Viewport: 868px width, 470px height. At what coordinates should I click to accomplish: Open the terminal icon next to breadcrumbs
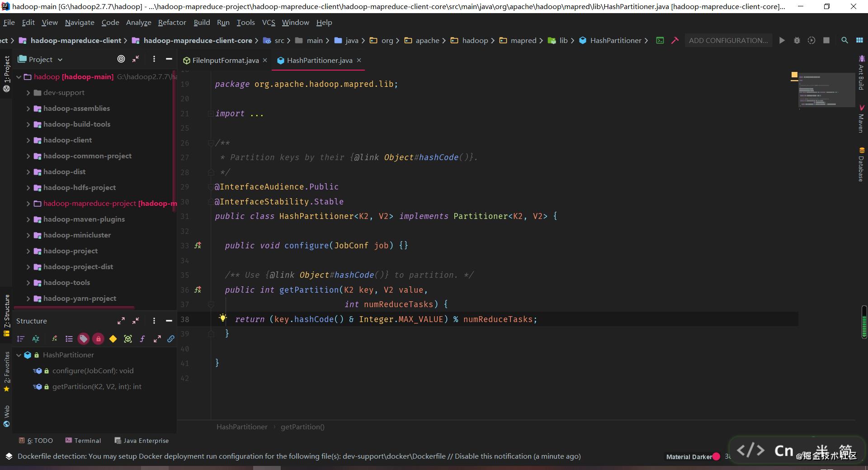point(660,40)
